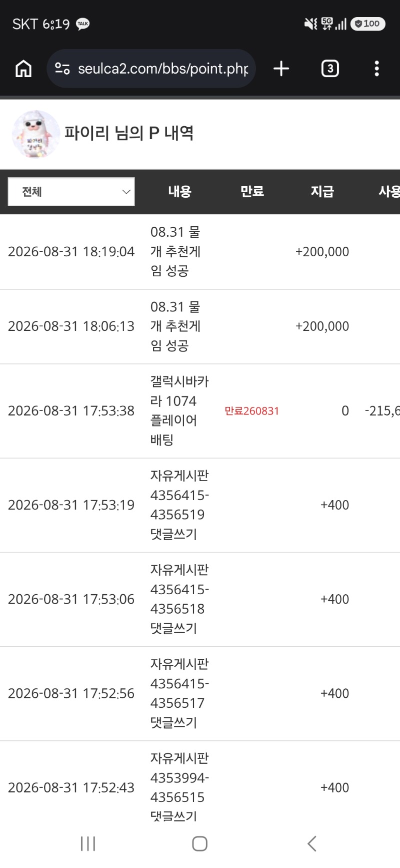Tap the battery 100 status indicator
The width and height of the screenshot is (400, 868).
click(368, 24)
